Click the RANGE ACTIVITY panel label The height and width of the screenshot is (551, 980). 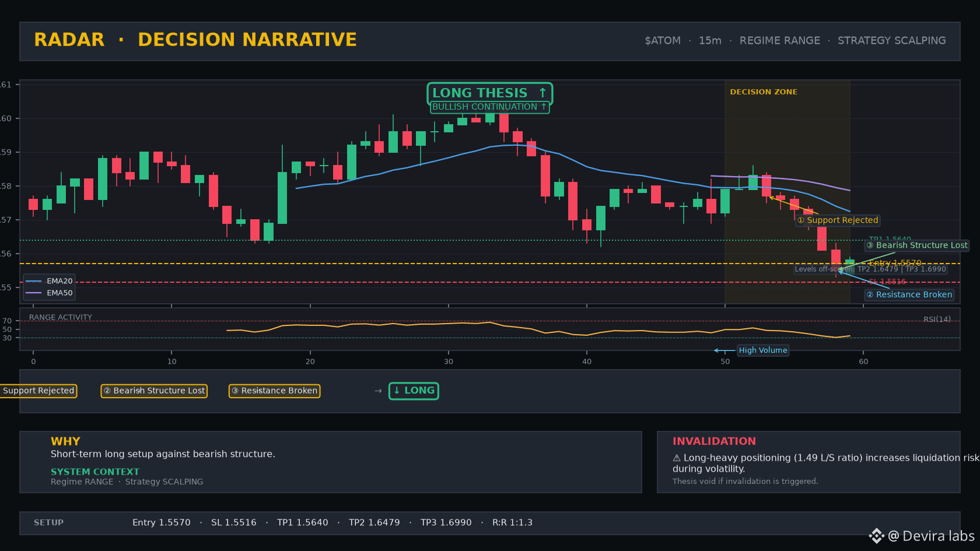tap(61, 318)
